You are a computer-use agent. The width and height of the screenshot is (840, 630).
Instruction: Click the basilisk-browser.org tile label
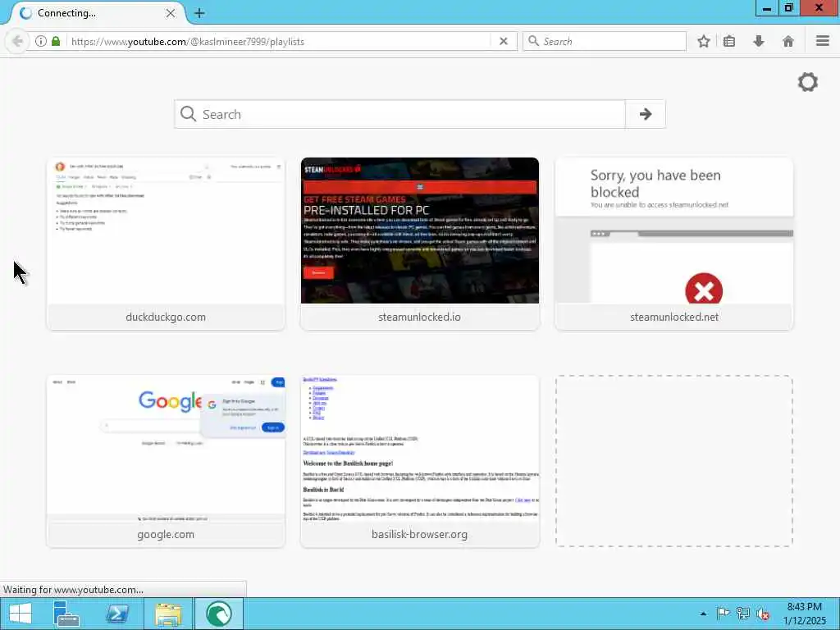click(419, 535)
